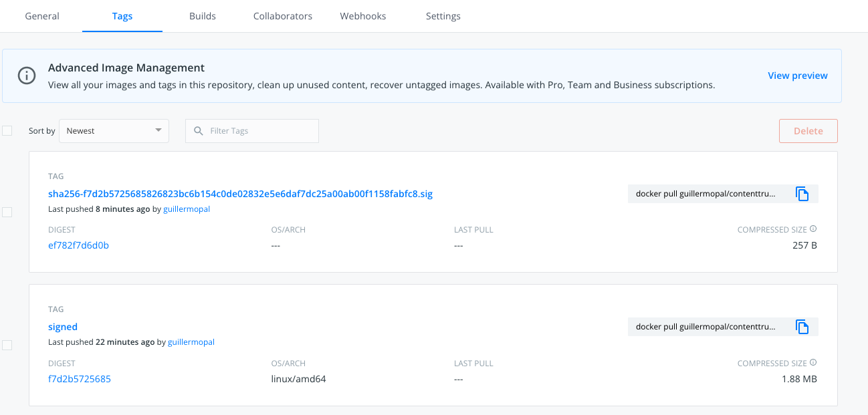This screenshot has height=415, width=868.
Task: Open sort dropdown to change tag ordering
Action: click(114, 130)
